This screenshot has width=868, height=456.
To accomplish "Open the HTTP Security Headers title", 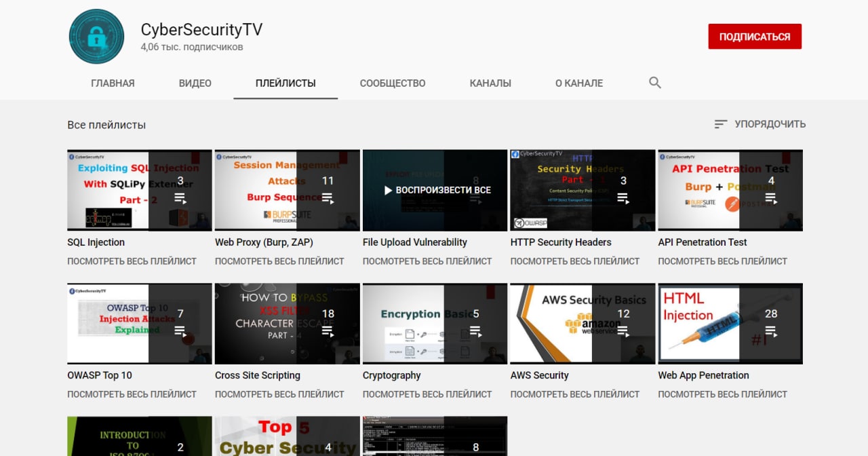I will [x=561, y=242].
